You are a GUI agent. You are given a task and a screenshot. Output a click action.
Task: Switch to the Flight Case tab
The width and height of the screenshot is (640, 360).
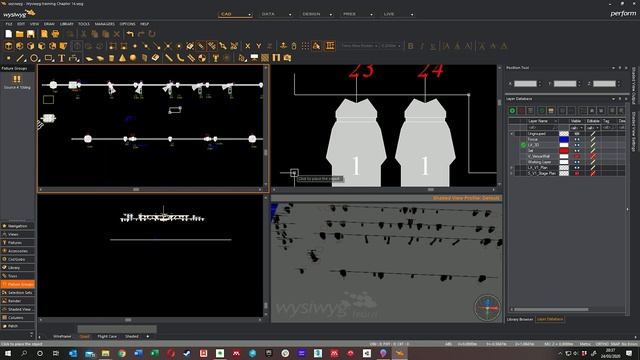click(x=107, y=336)
